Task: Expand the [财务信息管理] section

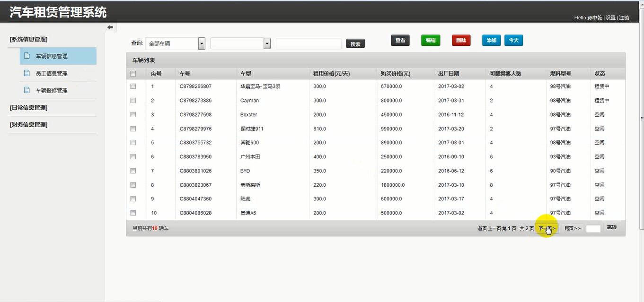Action: click(x=28, y=124)
